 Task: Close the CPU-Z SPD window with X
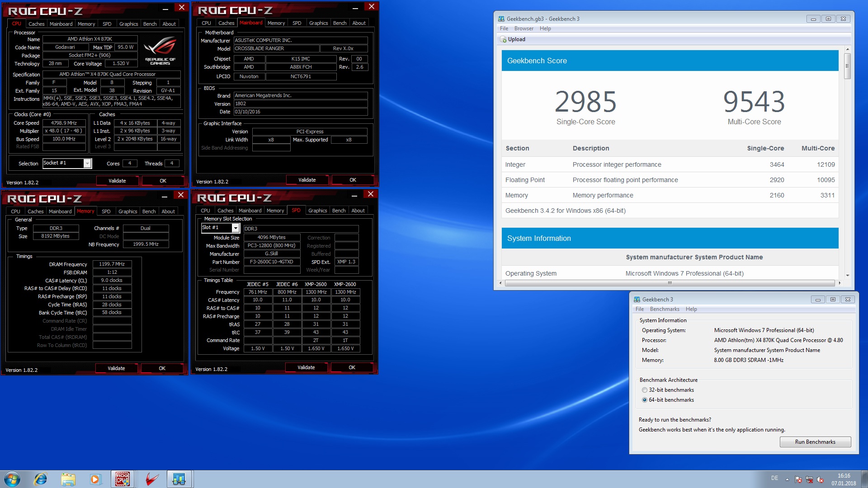(x=371, y=194)
